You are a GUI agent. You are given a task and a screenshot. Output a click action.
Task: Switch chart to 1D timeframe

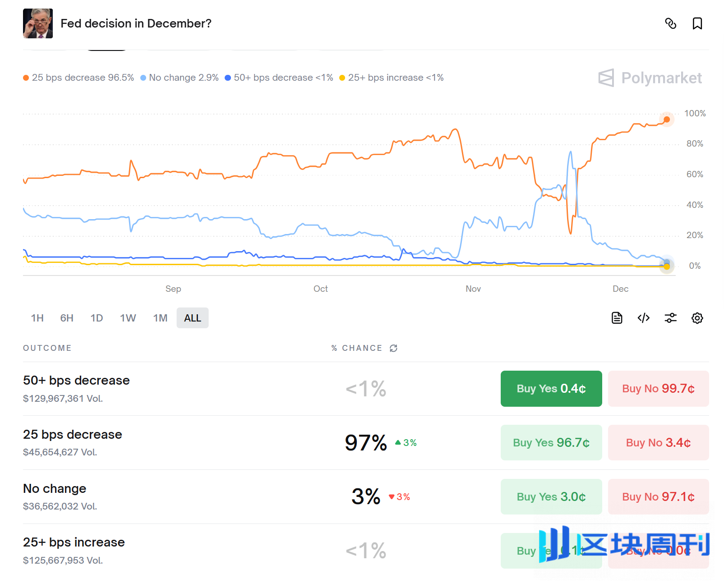click(97, 317)
